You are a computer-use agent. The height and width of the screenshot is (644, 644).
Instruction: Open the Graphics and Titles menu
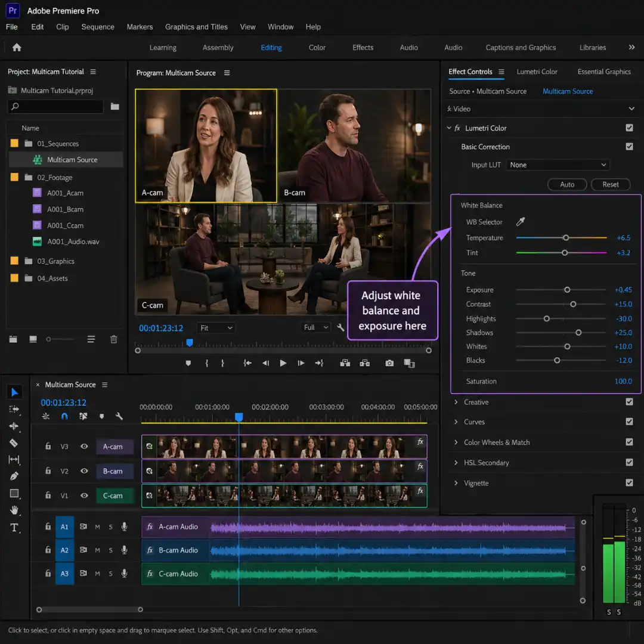(196, 27)
